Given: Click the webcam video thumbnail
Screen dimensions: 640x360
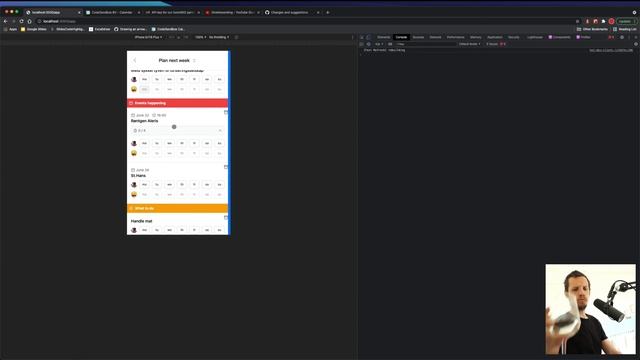Looking at the screenshot, I should pyautogui.click(x=591, y=309).
